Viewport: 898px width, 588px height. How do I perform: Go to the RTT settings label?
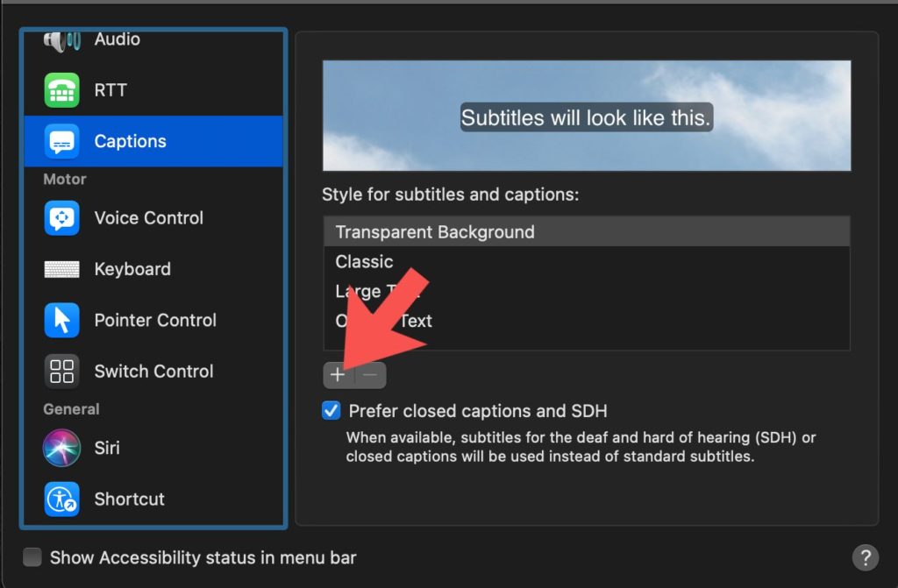110,90
